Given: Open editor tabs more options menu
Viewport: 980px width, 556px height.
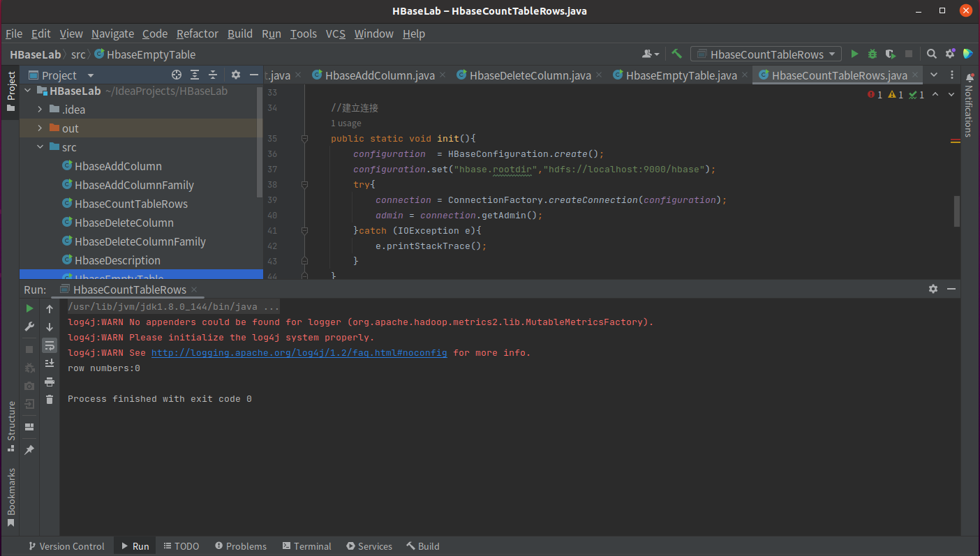Looking at the screenshot, I should [x=952, y=75].
